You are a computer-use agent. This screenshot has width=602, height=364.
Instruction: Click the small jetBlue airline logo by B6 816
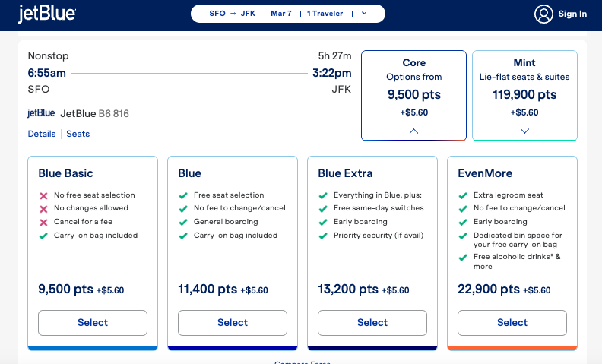pos(42,113)
